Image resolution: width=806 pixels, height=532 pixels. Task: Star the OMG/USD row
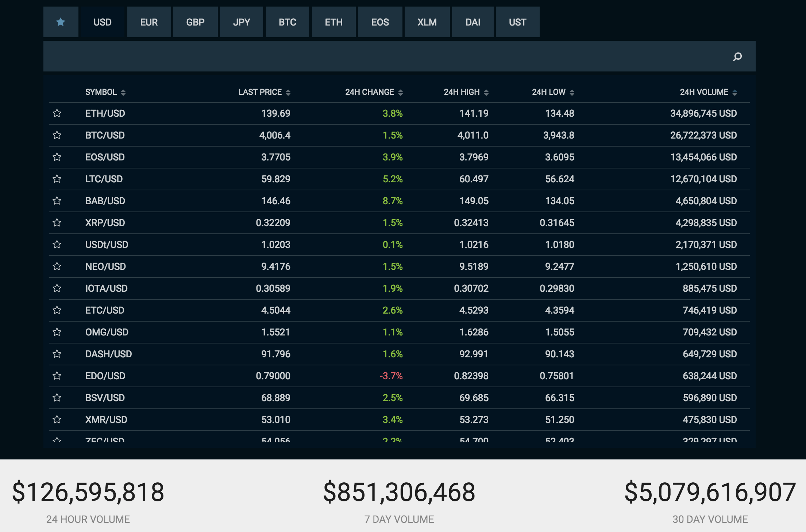point(57,332)
